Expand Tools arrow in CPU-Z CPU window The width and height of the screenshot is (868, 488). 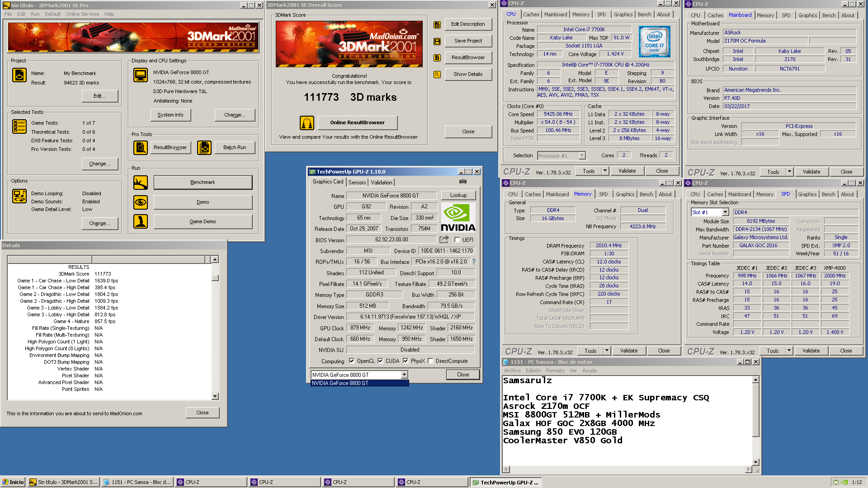[605, 171]
